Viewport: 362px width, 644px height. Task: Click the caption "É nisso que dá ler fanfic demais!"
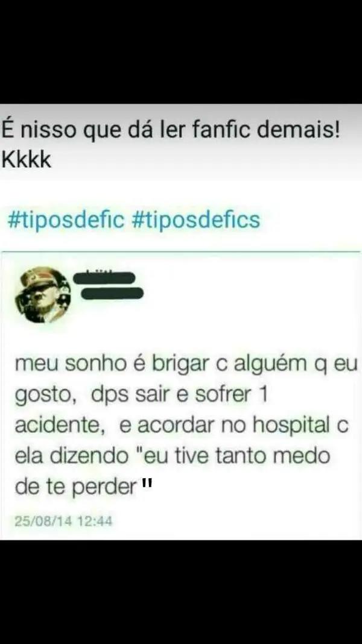coord(171,130)
